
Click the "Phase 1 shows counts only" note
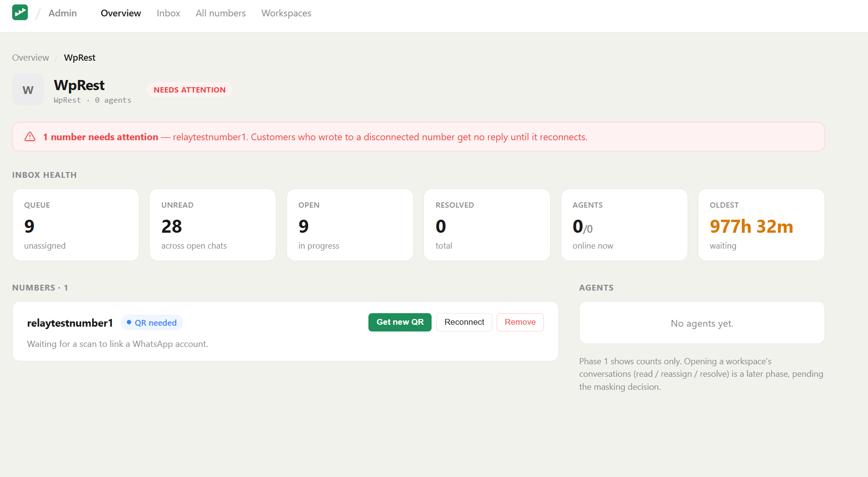pos(701,374)
